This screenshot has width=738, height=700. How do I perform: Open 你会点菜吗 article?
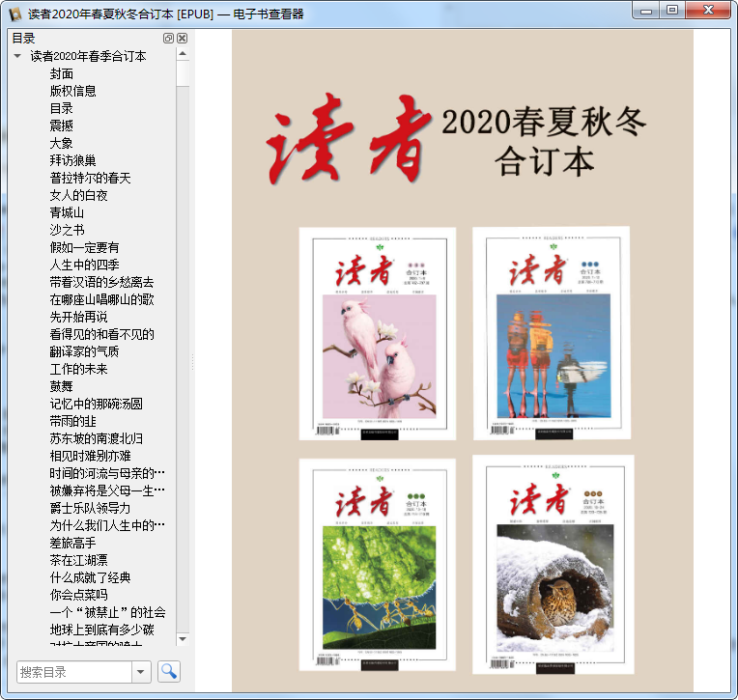[78, 595]
